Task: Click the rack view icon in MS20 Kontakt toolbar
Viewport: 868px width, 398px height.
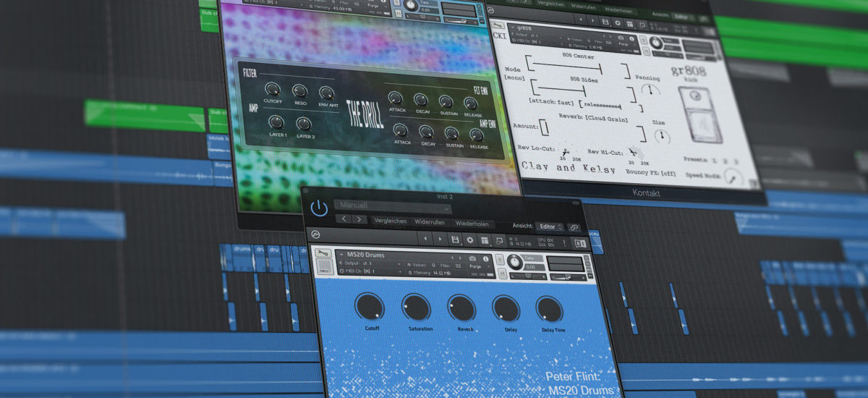Action: [x=484, y=240]
